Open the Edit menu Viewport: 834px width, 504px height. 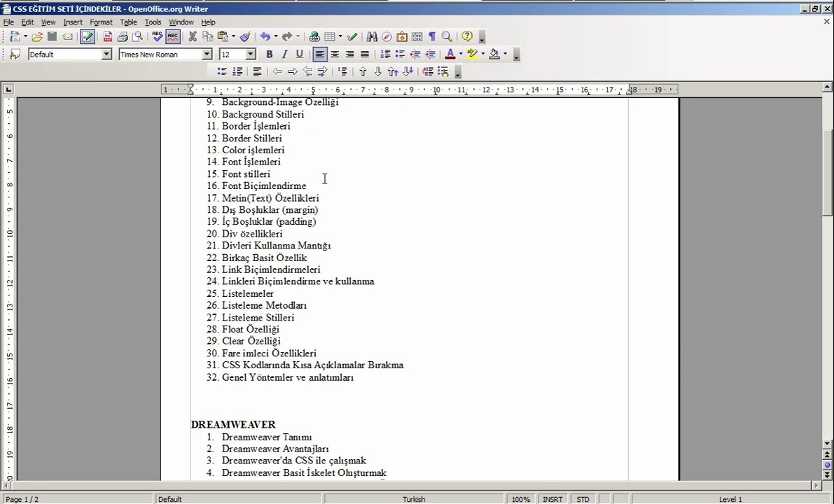(x=27, y=22)
